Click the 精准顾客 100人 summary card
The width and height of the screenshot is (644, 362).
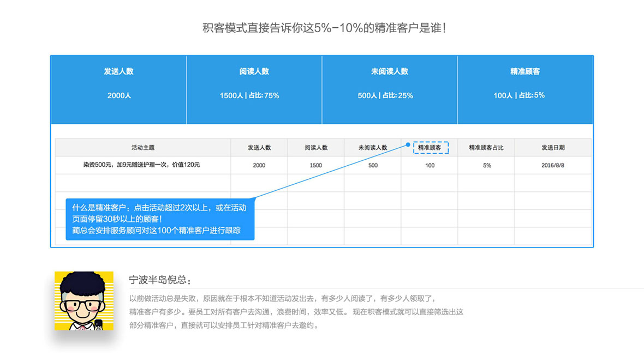pyautogui.click(x=526, y=89)
